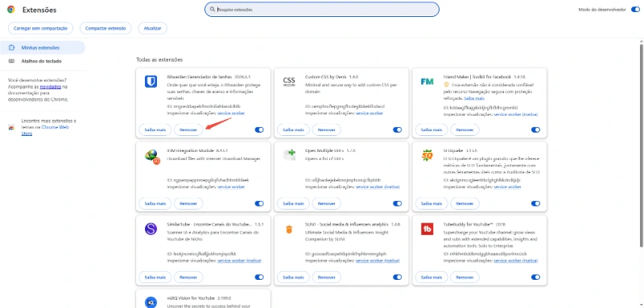Click the magnifier icon in the search box
Viewport: 644px width, 308px height.
[x=213, y=9]
